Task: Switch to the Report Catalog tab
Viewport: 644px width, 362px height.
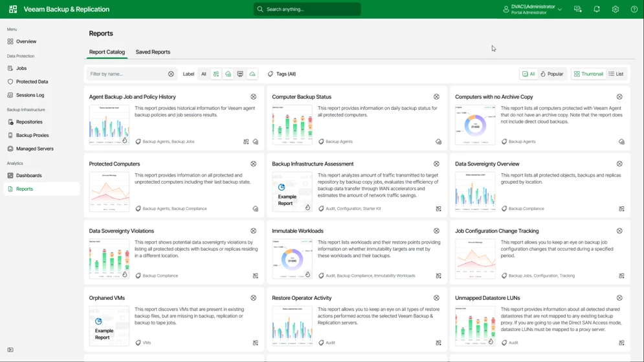Action: [107, 52]
